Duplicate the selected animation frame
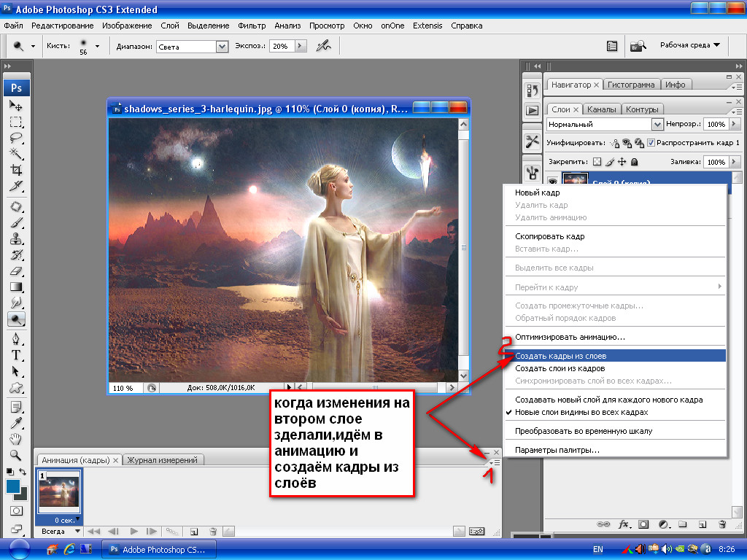 [x=194, y=532]
